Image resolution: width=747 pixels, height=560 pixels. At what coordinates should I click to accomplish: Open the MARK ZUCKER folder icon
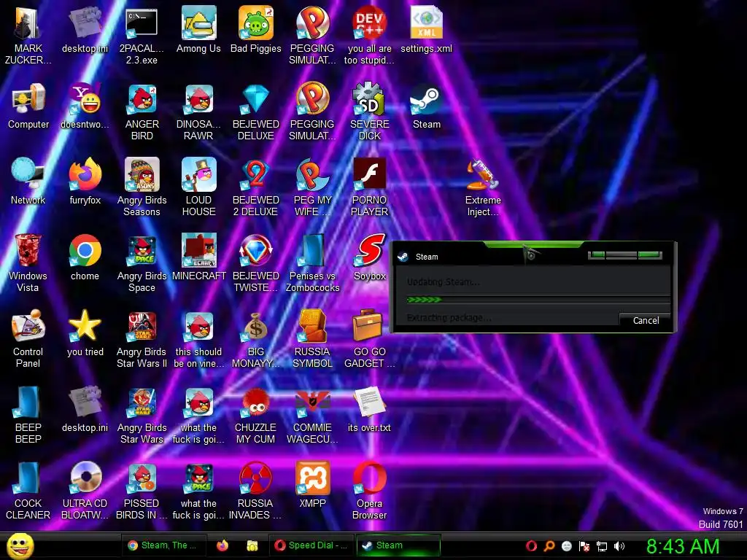28,35
